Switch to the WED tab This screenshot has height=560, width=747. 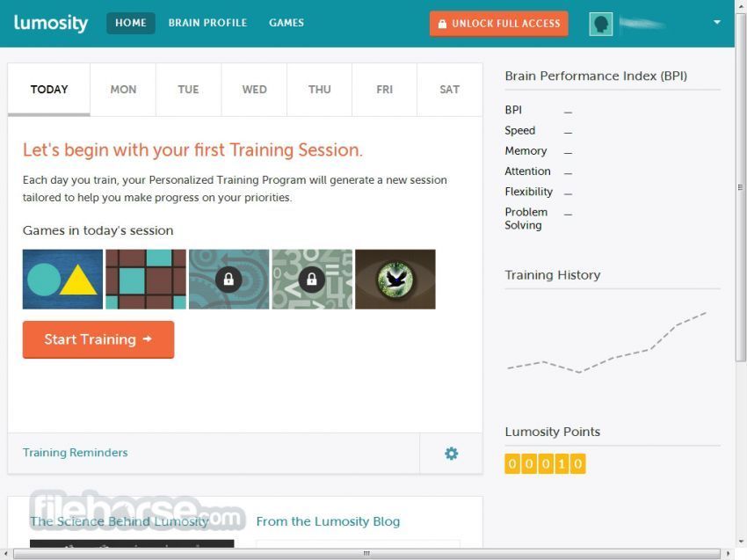(254, 90)
